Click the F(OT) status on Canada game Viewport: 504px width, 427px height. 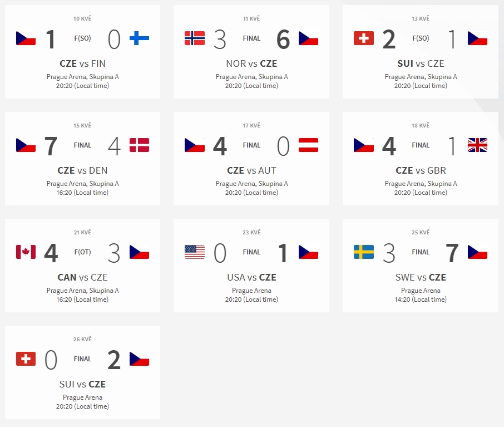click(x=82, y=252)
